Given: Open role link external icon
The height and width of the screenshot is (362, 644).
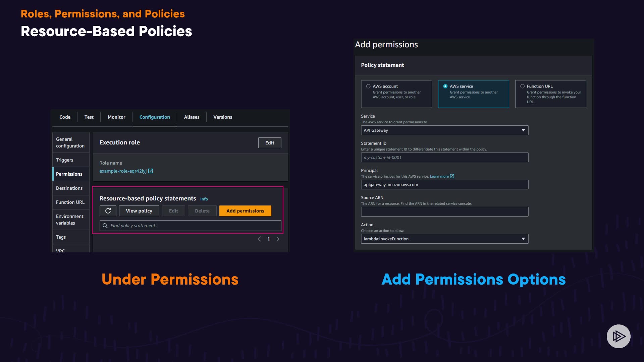Looking at the screenshot, I should point(151,171).
